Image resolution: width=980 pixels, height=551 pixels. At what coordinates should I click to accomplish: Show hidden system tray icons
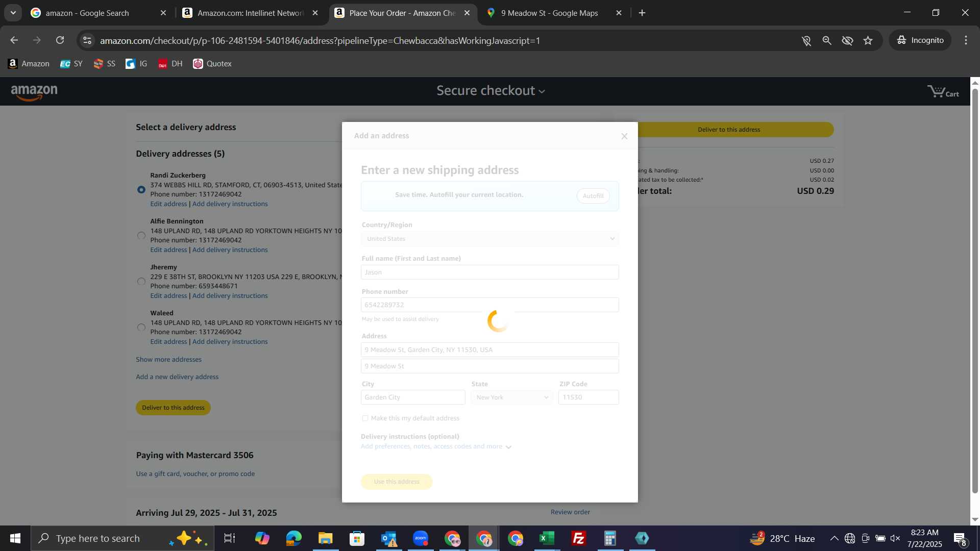pyautogui.click(x=834, y=538)
